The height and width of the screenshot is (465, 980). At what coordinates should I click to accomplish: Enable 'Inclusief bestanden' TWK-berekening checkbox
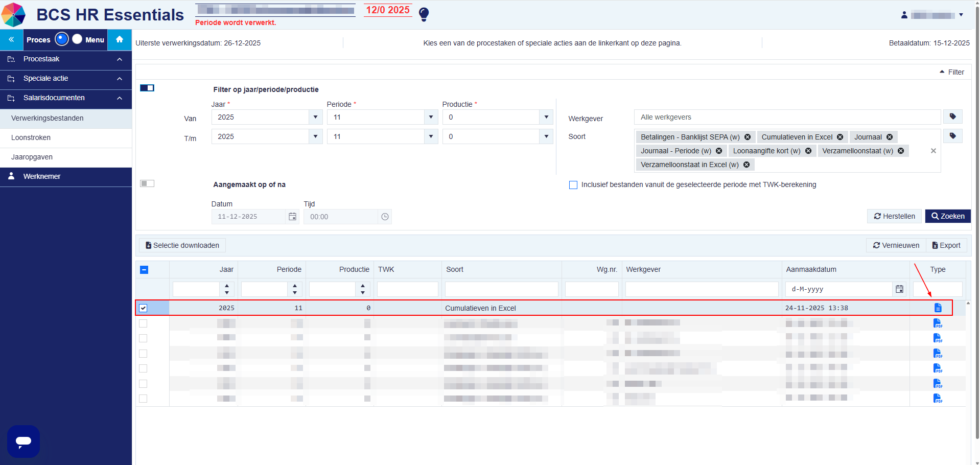pos(573,185)
